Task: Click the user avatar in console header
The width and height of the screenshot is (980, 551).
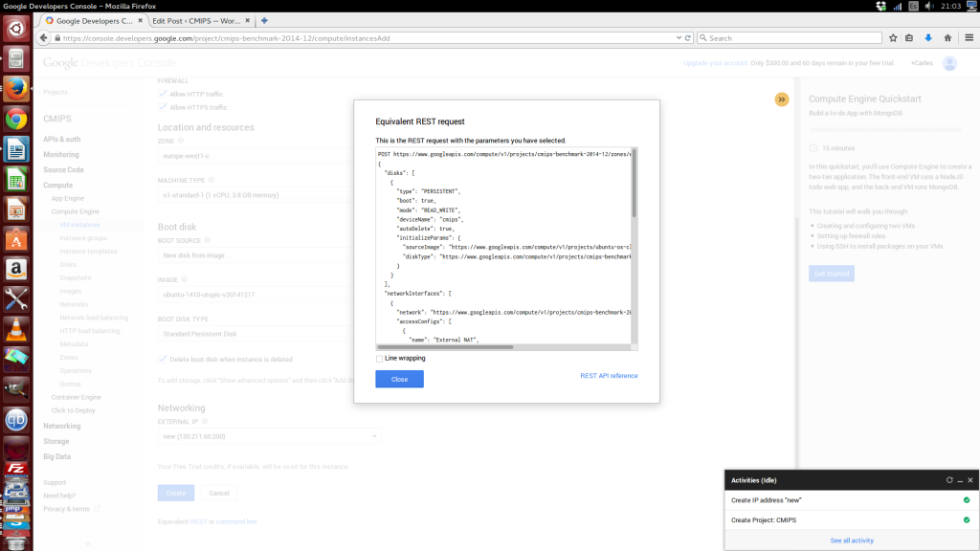Action: [949, 63]
